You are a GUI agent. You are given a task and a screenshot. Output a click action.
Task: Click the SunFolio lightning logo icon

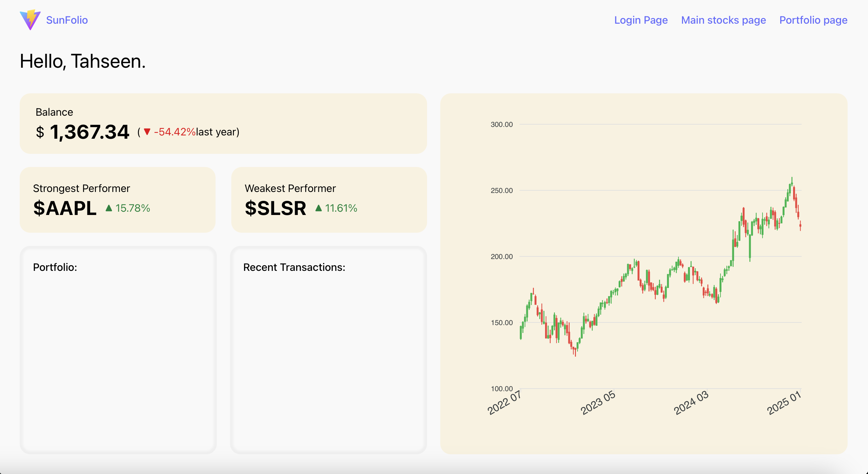(30, 20)
